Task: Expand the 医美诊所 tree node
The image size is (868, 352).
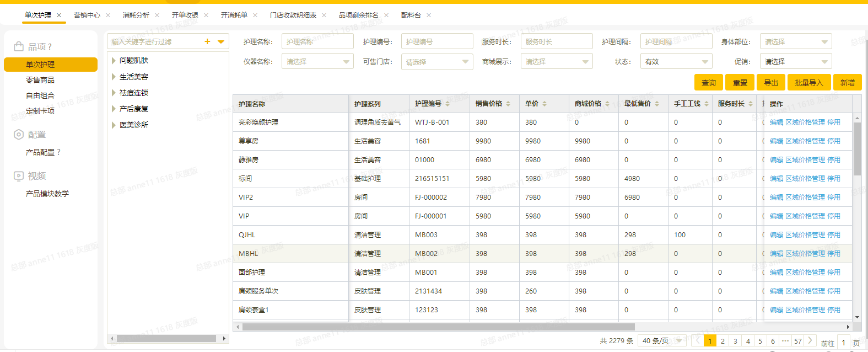Action: 114,125
